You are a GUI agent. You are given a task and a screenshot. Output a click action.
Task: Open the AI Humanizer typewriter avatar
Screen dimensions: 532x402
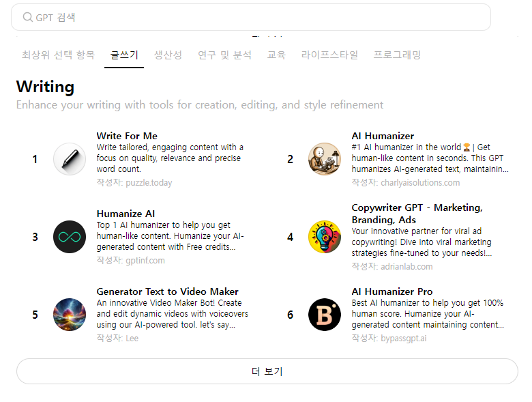coord(325,159)
